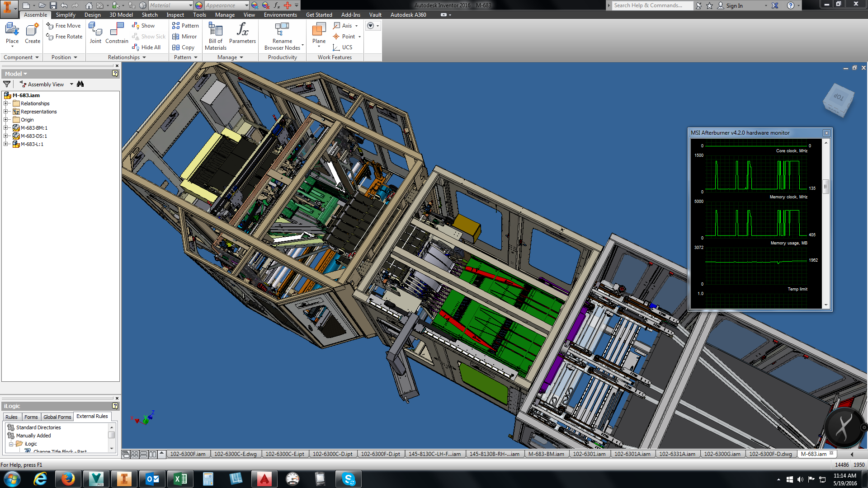Image resolution: width=868 pixels, height=488 pixels.
Task: Click the cascade windows icon
Action: [126, 454]
